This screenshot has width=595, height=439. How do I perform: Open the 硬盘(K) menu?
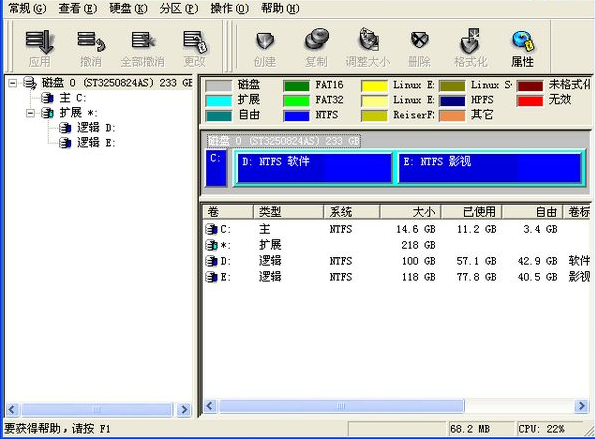pyautogui.click(x=128, y=8)
